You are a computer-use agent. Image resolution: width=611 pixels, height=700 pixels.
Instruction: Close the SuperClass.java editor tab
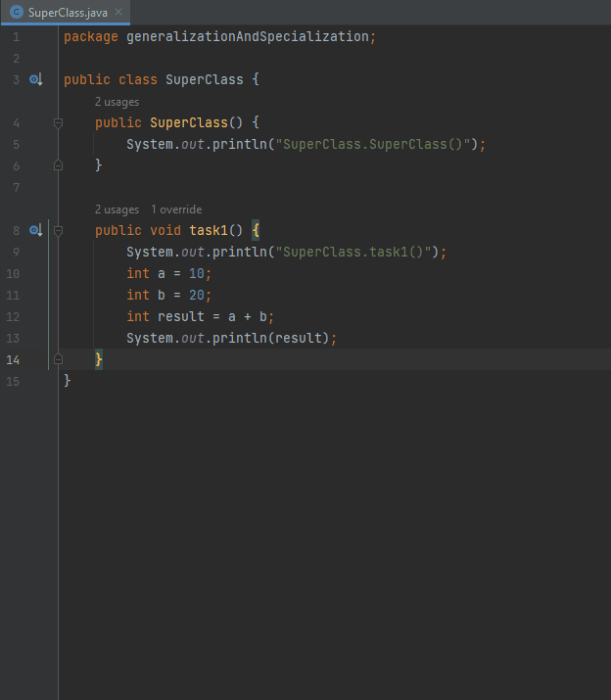coord(118,13)
